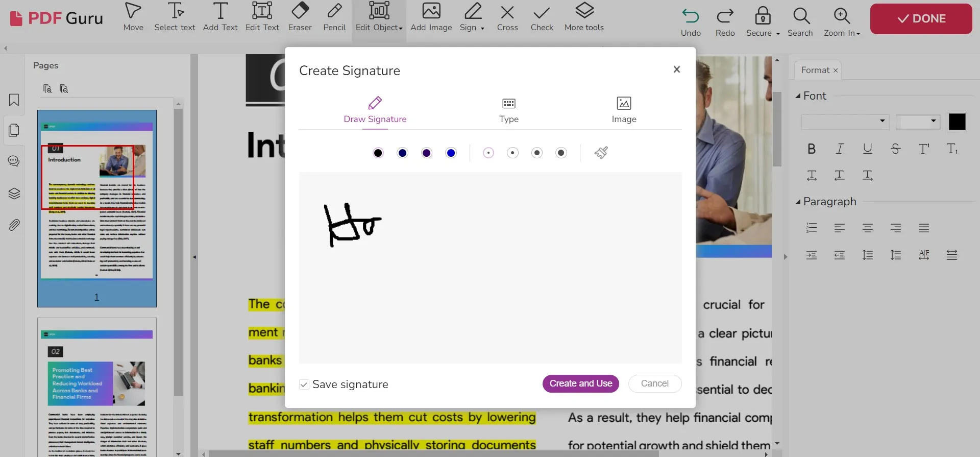Viewport: 980px width, 457px height.
Task: Select the thickest stroke width option
Action: [561, 153]
